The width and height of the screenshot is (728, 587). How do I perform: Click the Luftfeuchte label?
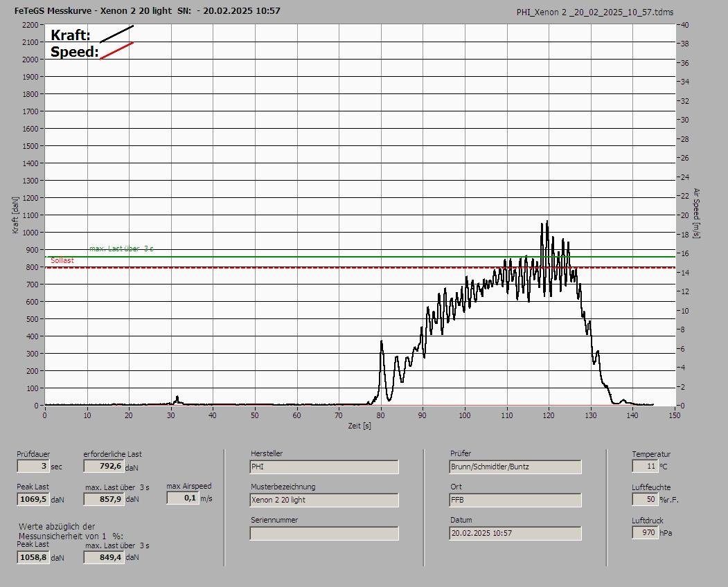click(651, 487)
